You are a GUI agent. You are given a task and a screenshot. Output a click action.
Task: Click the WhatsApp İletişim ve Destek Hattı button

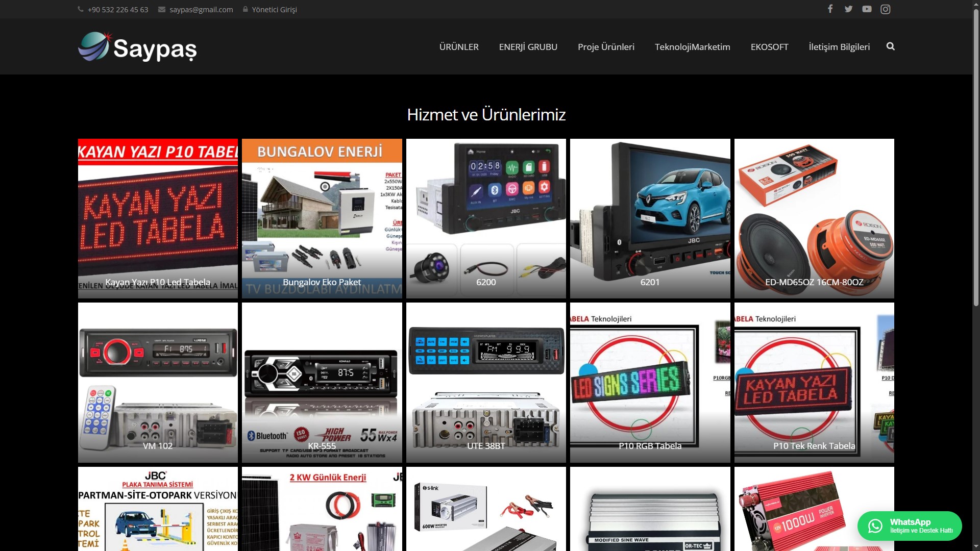[x=910, y=526]
